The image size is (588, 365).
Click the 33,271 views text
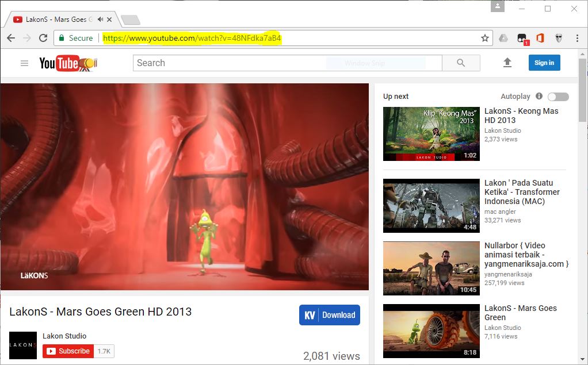click(502, 220)
